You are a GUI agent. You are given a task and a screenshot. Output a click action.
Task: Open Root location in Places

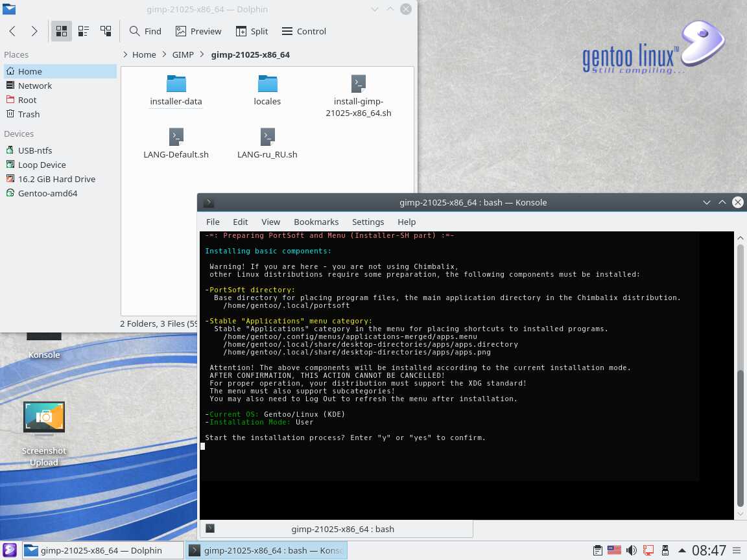coord(60,100)
